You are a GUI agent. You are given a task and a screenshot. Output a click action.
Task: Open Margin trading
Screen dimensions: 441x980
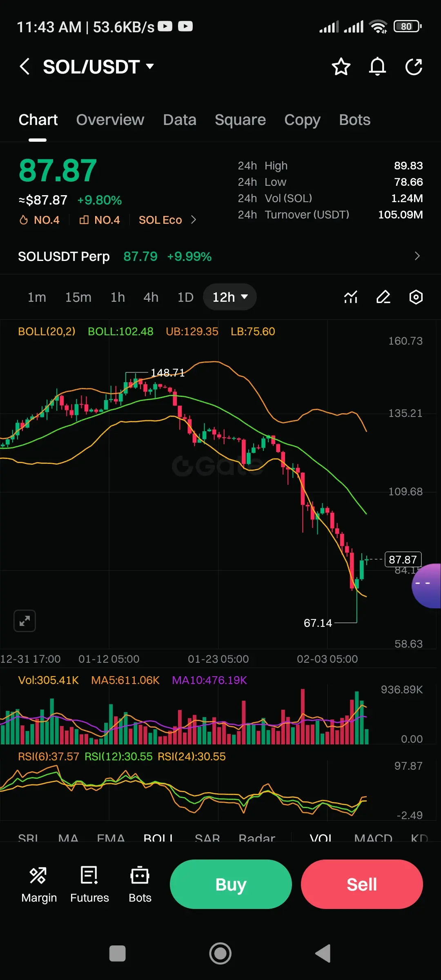coord(39,884)
